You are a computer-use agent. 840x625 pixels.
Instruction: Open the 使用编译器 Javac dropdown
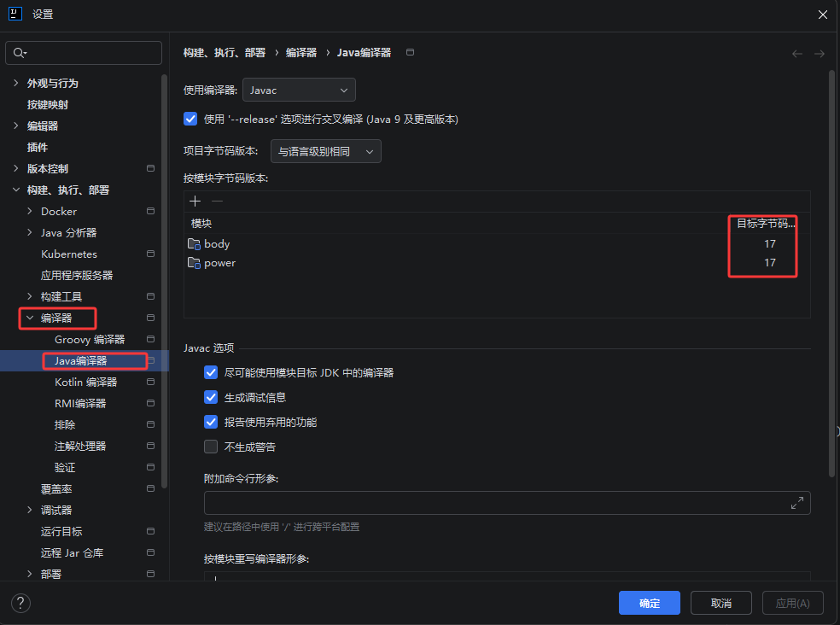coord(299,90)
